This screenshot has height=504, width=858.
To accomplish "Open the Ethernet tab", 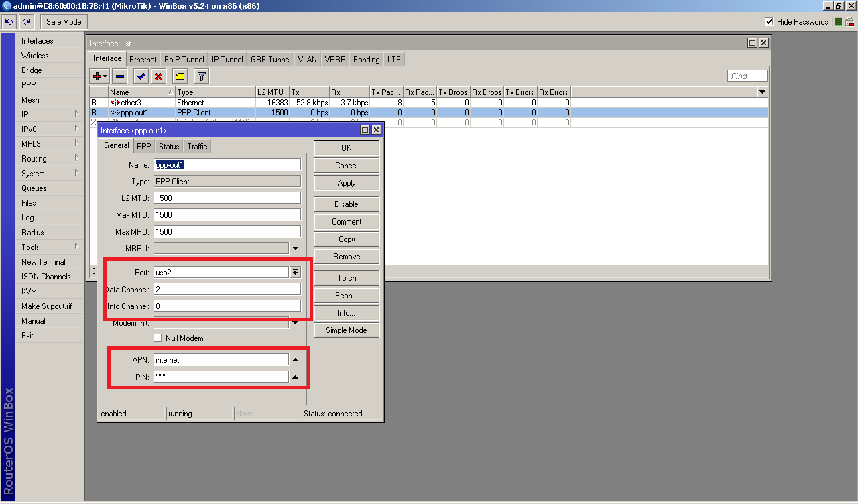I will tap(143, 60).
